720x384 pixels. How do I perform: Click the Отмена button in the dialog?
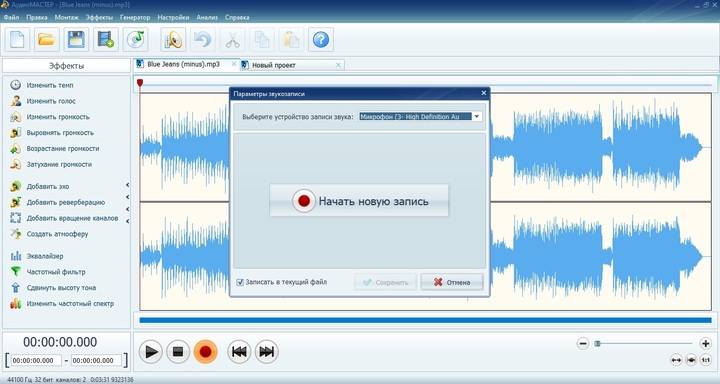pos(452,282)
